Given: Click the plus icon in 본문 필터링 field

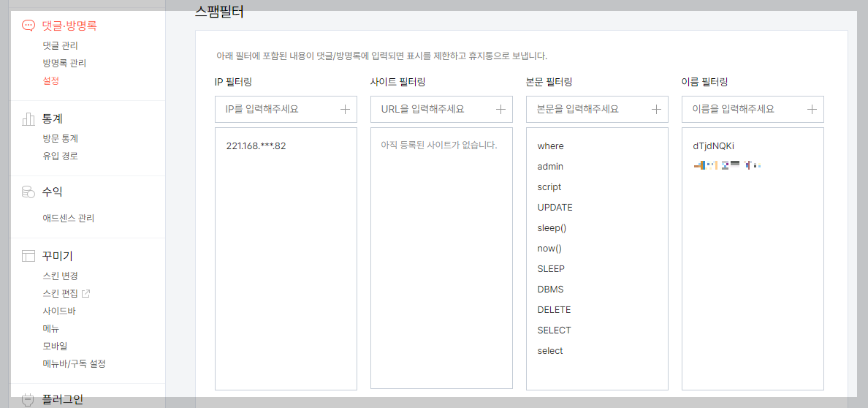Looking at the screenshot, I should [x=657, y=109].
